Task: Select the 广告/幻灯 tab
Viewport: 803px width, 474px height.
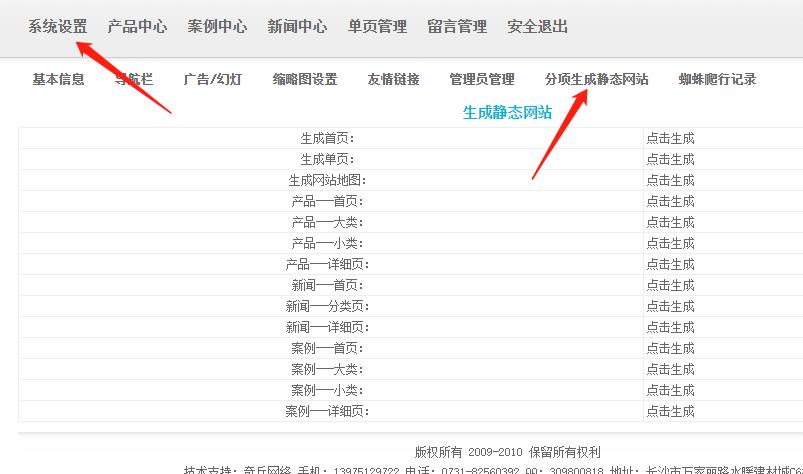Action: (x=212, y=79)
